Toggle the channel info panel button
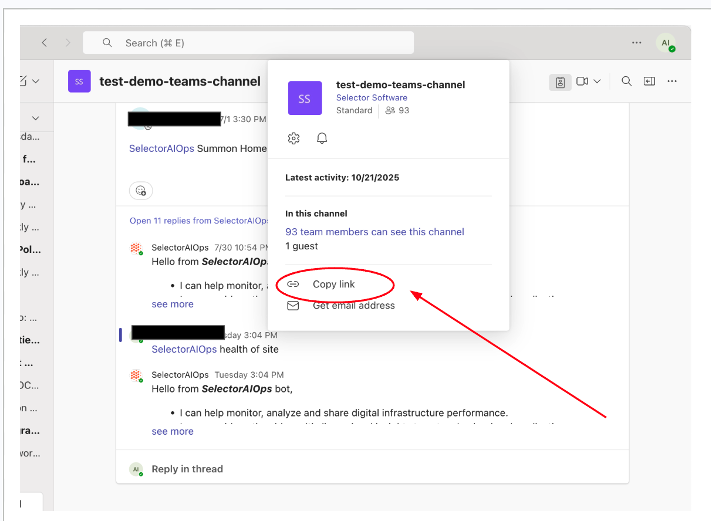 (x=560, y=81)
